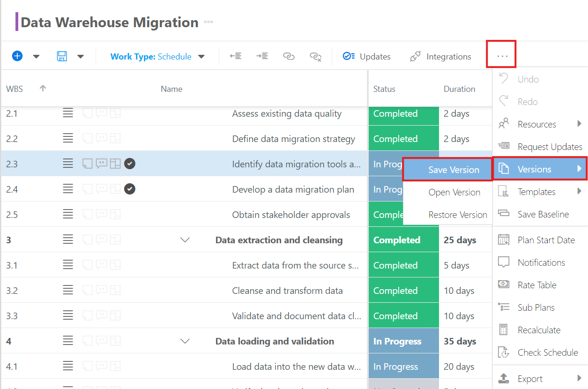Screen dimensions: 588x389
Task: Click the outdent task icon
Action: [236, 56]
